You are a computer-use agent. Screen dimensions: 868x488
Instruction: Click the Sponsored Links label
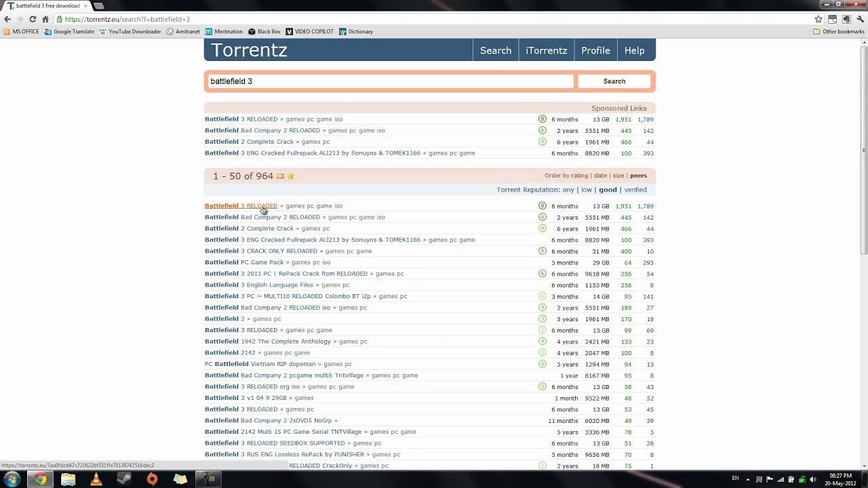[619, 108]
